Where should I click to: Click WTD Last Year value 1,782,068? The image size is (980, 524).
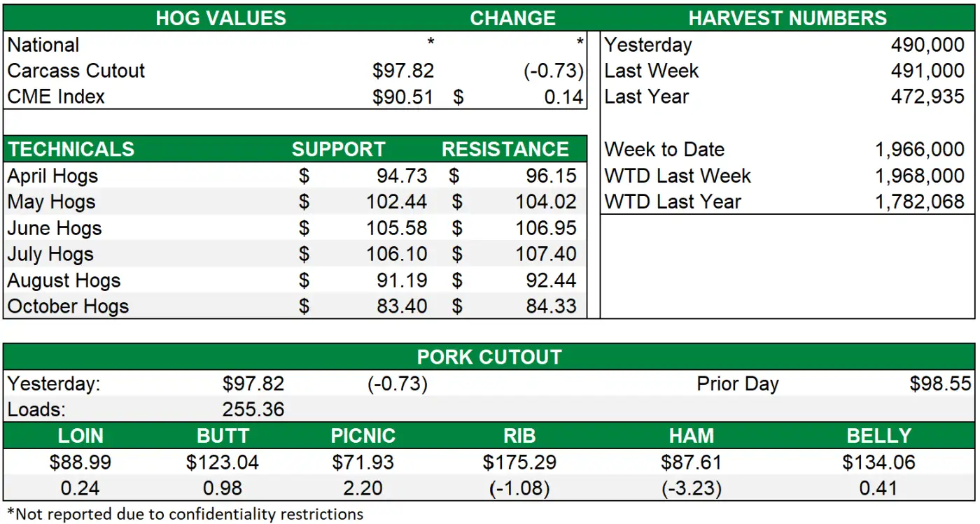tap(919, 202)
